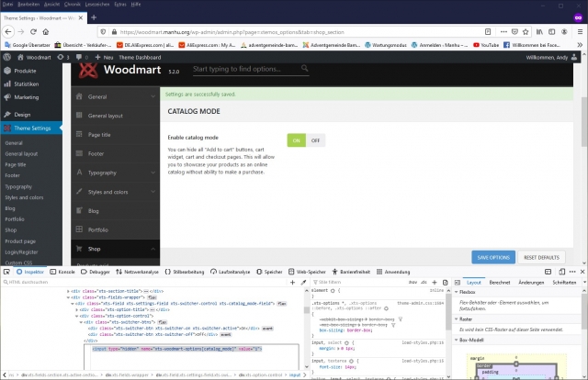Open Google Übersetzer bookmark
The width and height of the screenshot is (588, 380).
point(28,45)
